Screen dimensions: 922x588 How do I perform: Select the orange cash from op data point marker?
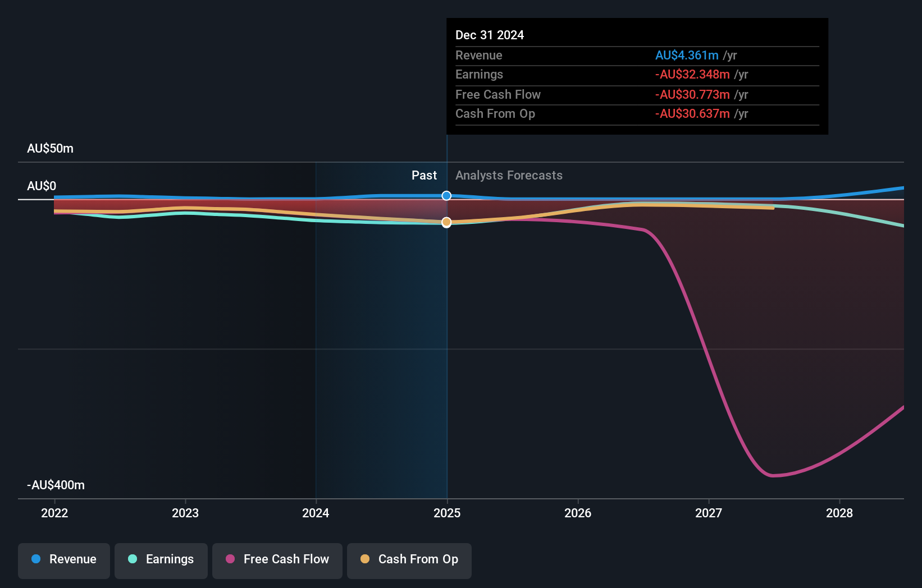446,222
